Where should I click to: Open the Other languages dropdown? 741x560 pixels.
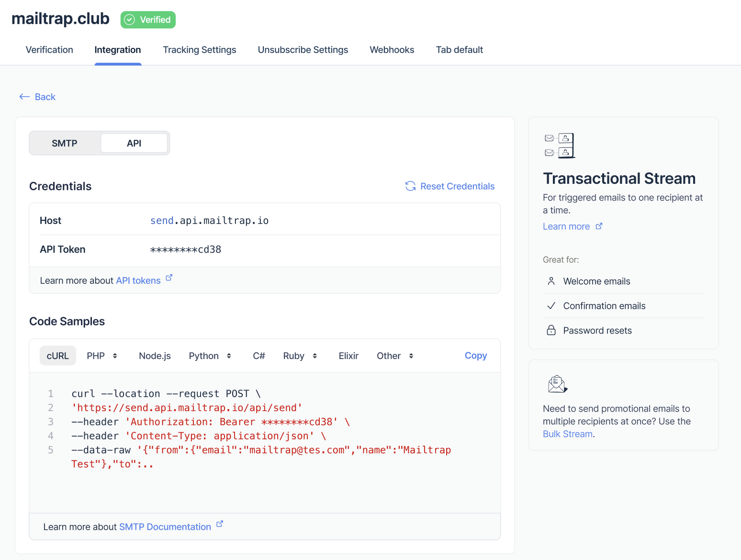pyautogui.click(x=394, y=355)
